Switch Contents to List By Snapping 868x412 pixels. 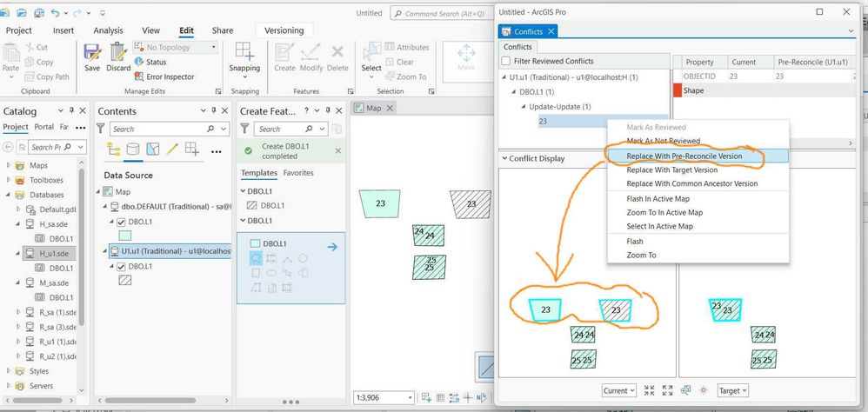[191, 149]
